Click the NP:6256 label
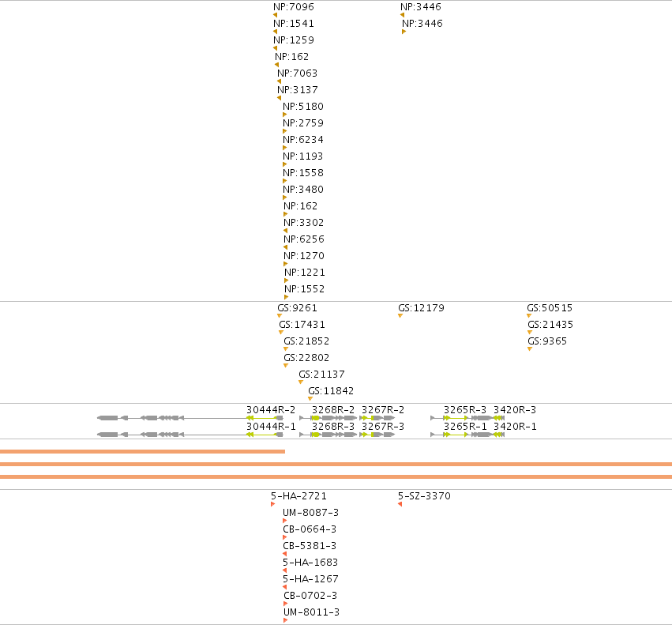The height and width of the screenshot is (625, 672). tap(304, 239)
